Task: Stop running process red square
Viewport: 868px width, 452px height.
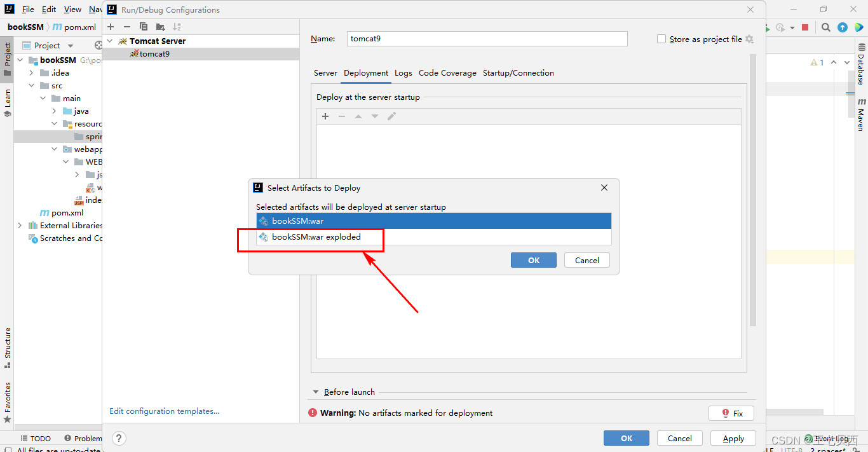Action: coord(805,27)
